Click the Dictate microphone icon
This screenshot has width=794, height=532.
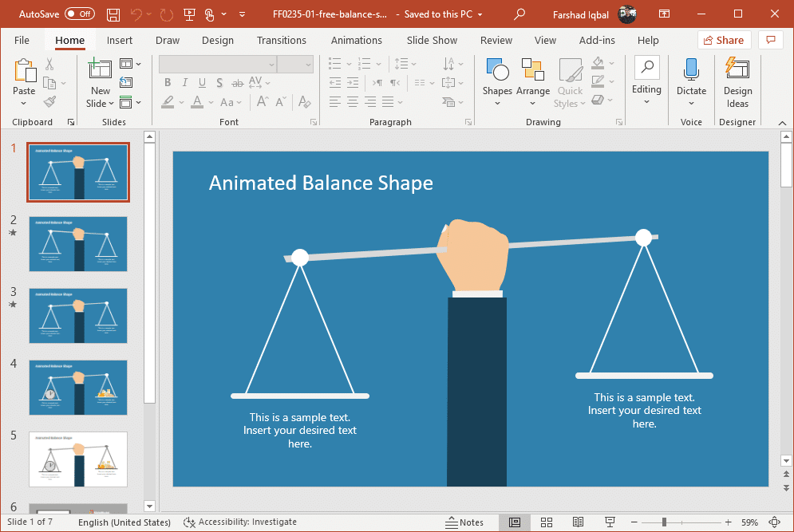[x=691, y=81]
